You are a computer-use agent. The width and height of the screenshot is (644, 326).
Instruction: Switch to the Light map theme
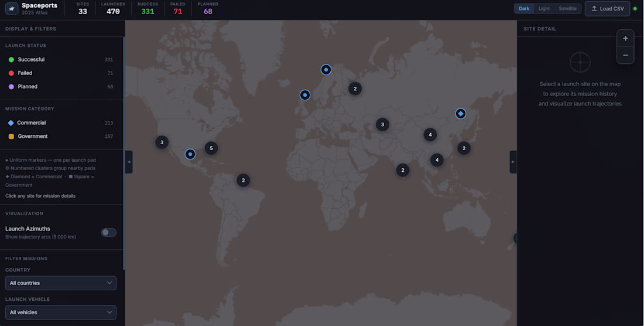544,9
